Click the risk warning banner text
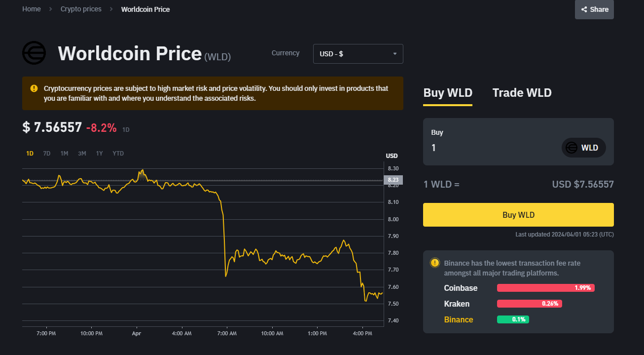The image size is (644, 355). tap(216, 93)
